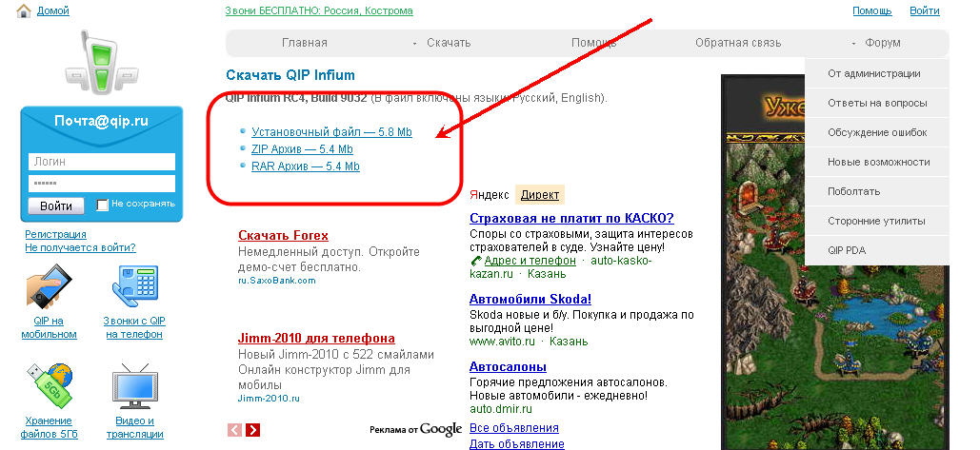Select Новые возможности forum entry

pyautogui.click(x=877, y=162)
